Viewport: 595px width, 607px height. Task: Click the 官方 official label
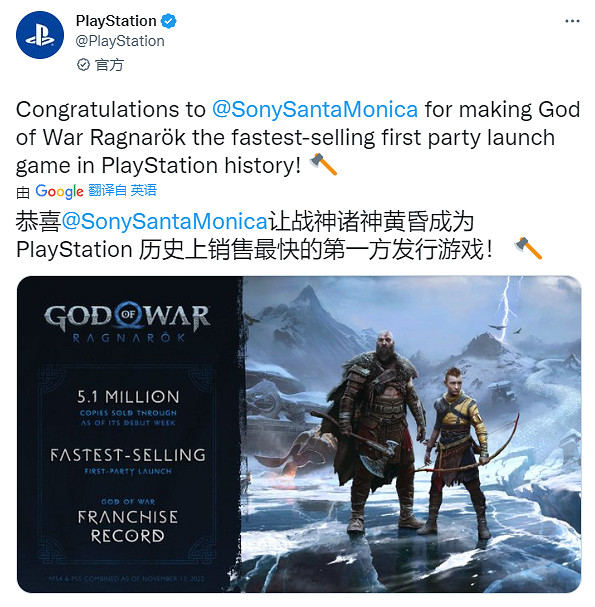click(110, 65)
